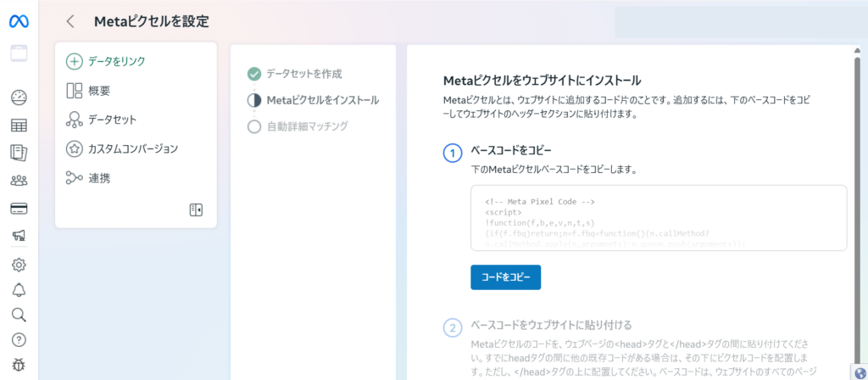868x380 pixels.
Task: Open the gauge dashboard icon in sidebar
Action: click(x=19, y=98)
